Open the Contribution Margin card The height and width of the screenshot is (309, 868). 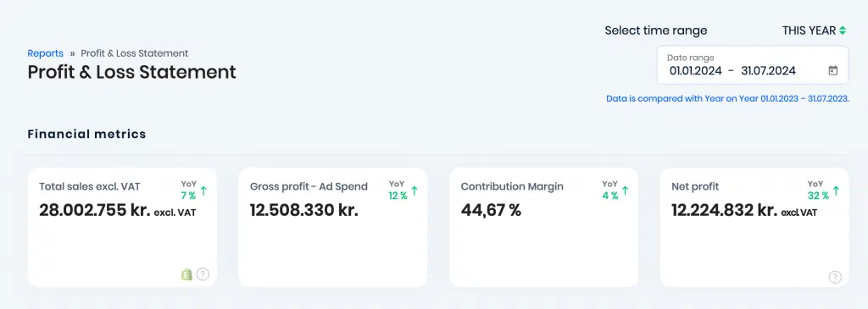pyautogui.click(x=543, y=227)
